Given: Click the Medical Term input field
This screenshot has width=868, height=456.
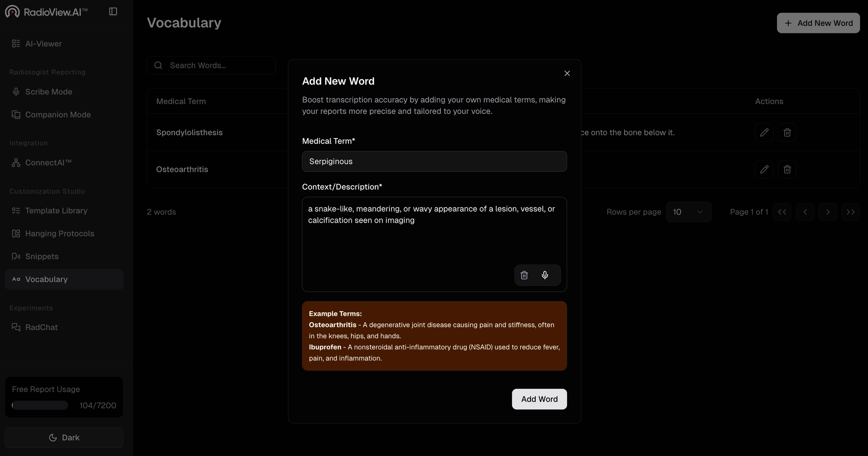Looking at the screenshot, I should tap(434, 161).
